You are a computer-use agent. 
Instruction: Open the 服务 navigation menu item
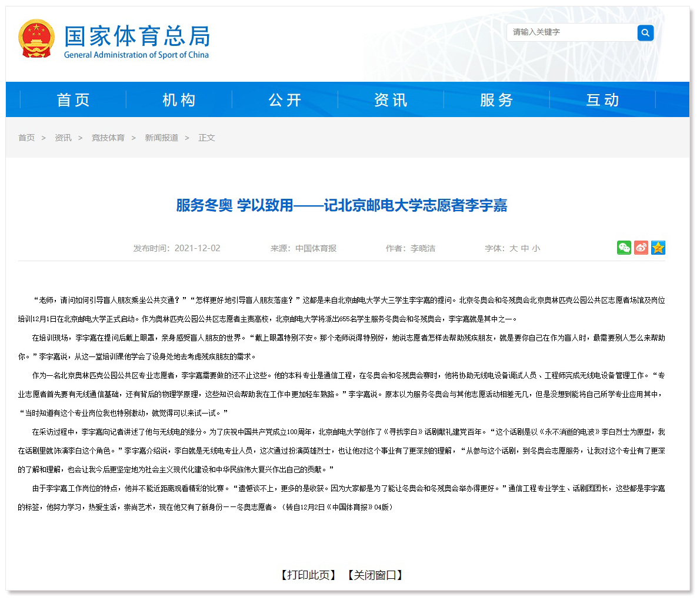click(496, 99)
